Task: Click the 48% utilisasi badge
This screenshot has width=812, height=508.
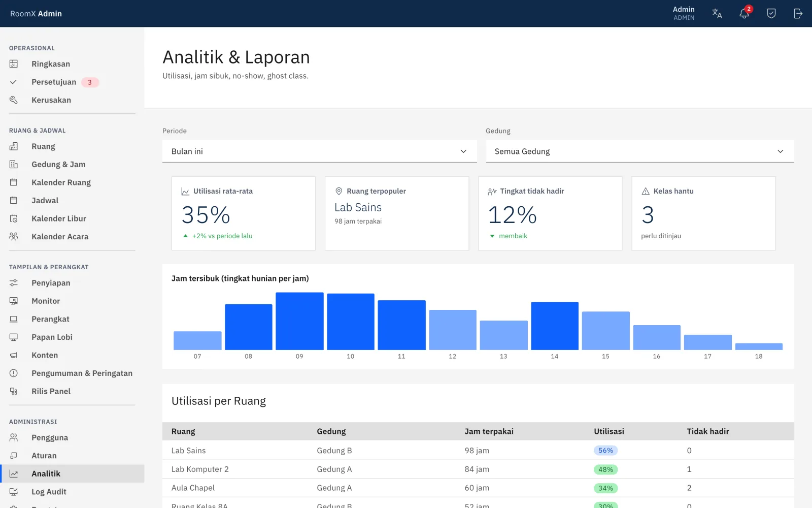Action: 606,469
